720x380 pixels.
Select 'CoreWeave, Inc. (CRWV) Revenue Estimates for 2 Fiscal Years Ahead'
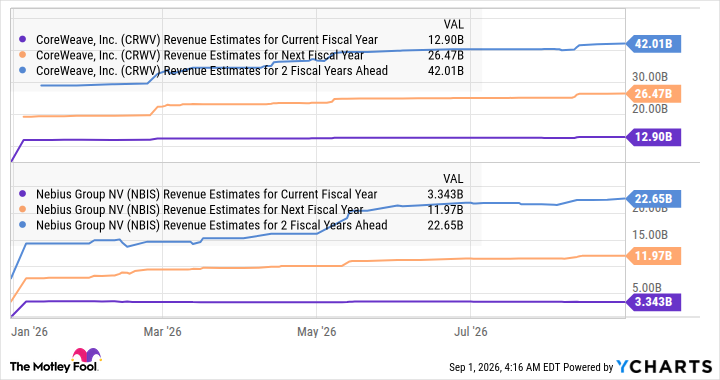click(212, 71)
